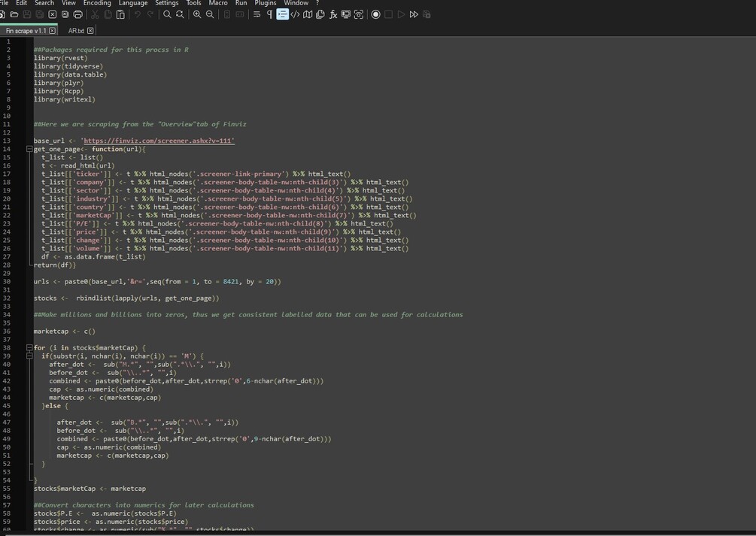Click the text 'library(writexl)'
This screenshot has width=756, height=536.
coord(65,99)
